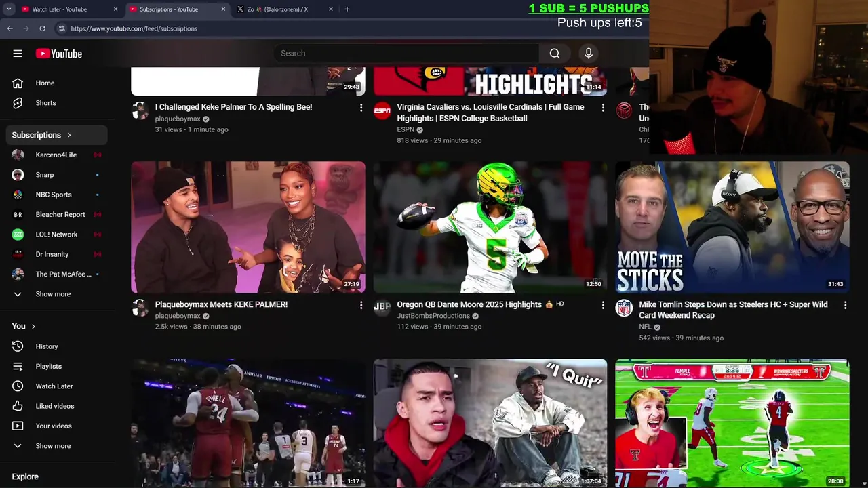Expand Show more under Your videos

(x=56, y=446)
